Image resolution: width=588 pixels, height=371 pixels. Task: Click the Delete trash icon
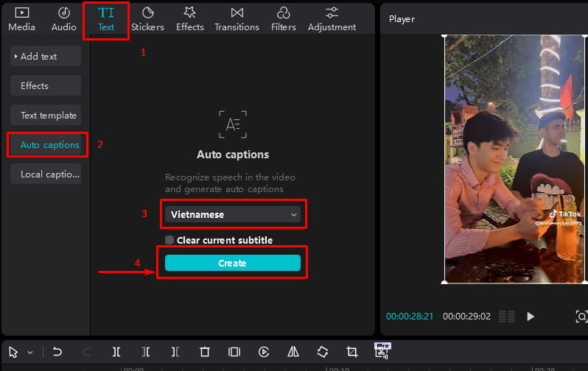[x=205, y=352]
